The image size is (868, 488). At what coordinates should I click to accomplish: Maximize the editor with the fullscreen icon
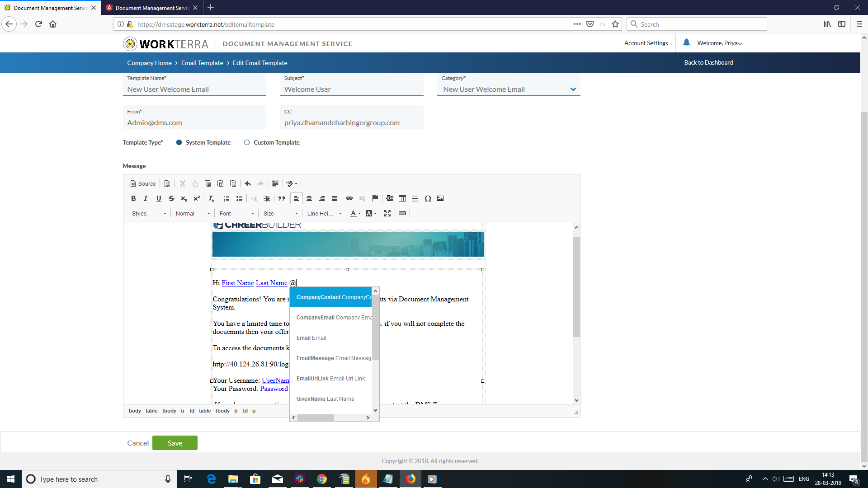(x=387, y=213)
